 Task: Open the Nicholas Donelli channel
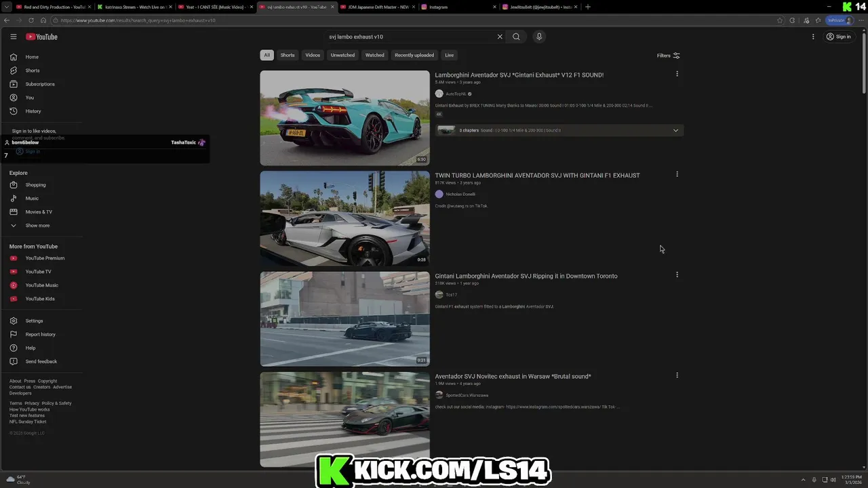click(x=460, y=194)
